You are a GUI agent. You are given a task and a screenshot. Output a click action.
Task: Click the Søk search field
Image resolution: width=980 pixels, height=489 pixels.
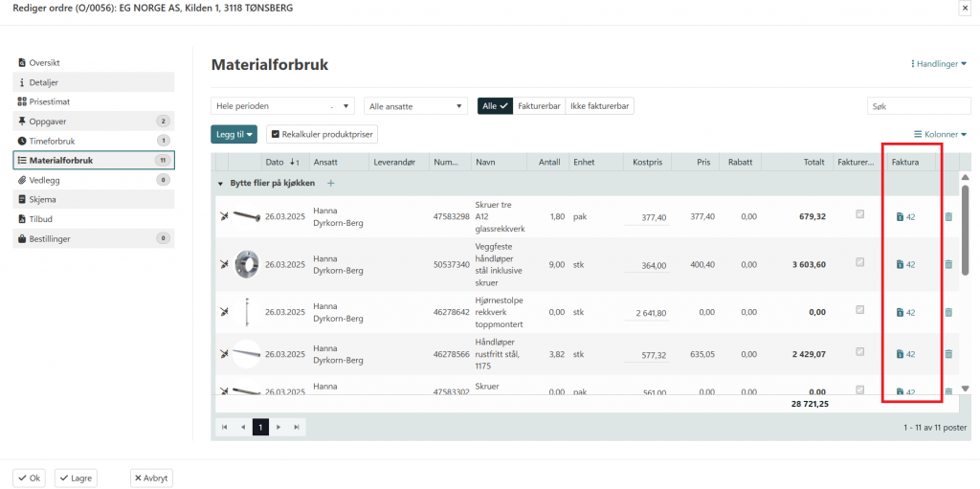(917, 106)
